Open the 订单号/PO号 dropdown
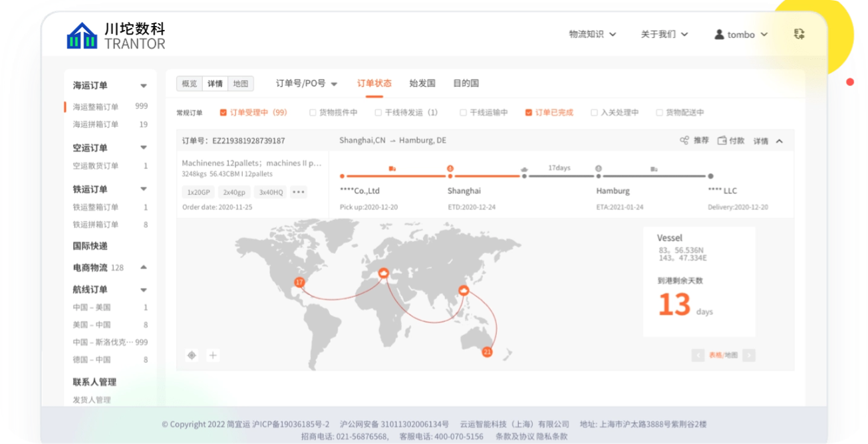This screenshot has width=868, height=444. point(307,84)
